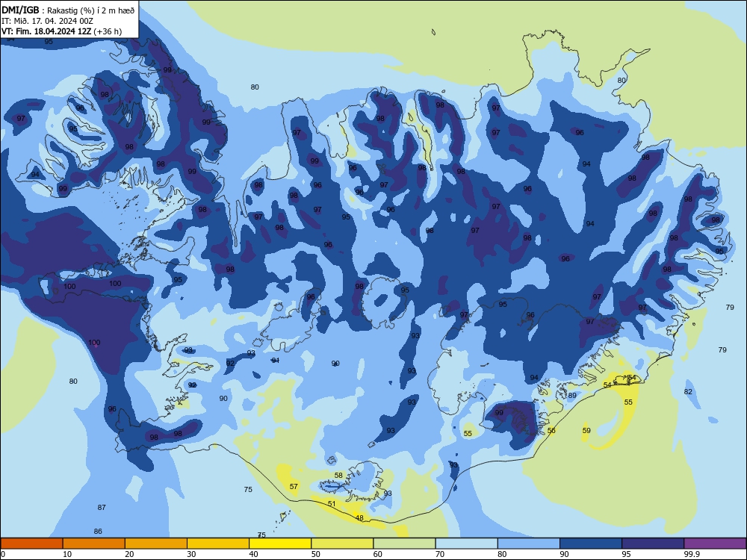Click the pale blue 70–80 legend swatch

[x=466, y=544]
